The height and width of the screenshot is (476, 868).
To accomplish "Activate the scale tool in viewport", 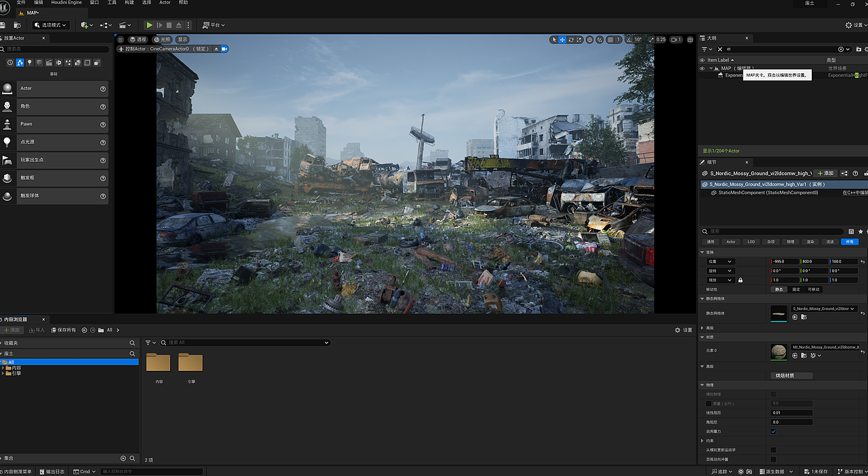I will click(579, 39).
